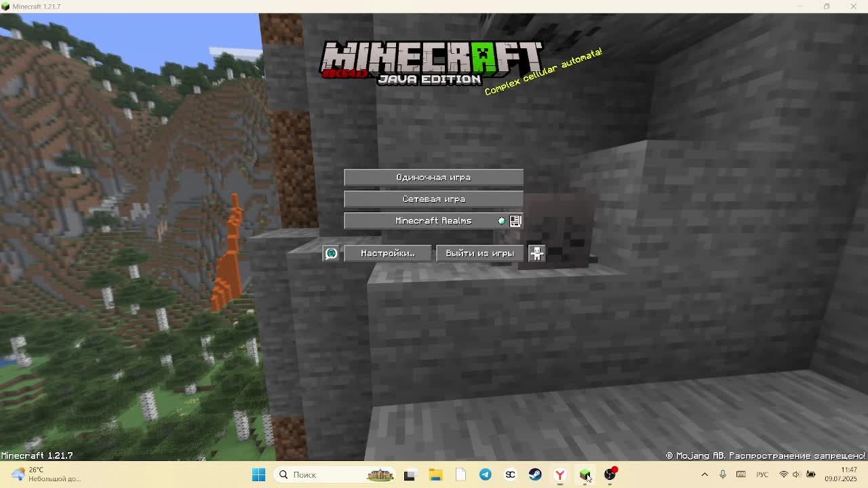Viewport: 868px width, 488px height.
Task: Open the clock and date 11:47 panel
Action: tap(841, 474)
